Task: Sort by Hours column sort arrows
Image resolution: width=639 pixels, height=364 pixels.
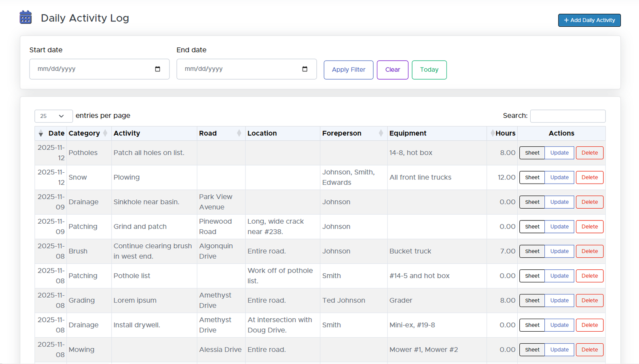Action: (492, 133)
